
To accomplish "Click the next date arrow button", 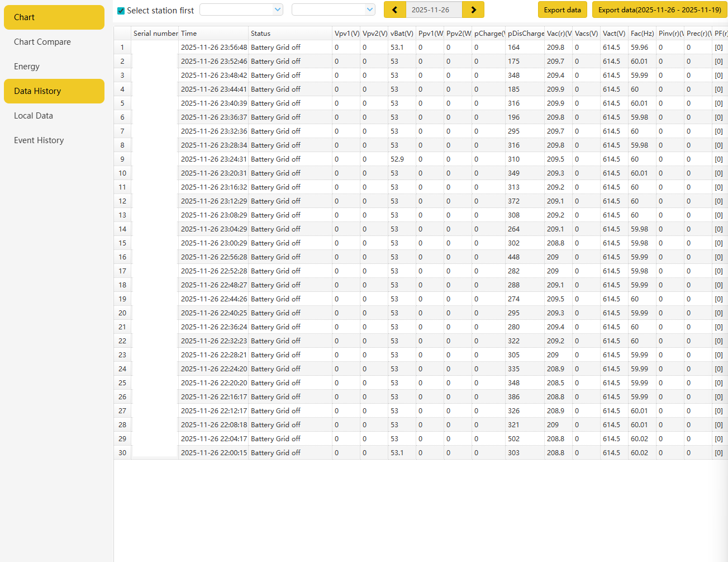I will 473,10.
